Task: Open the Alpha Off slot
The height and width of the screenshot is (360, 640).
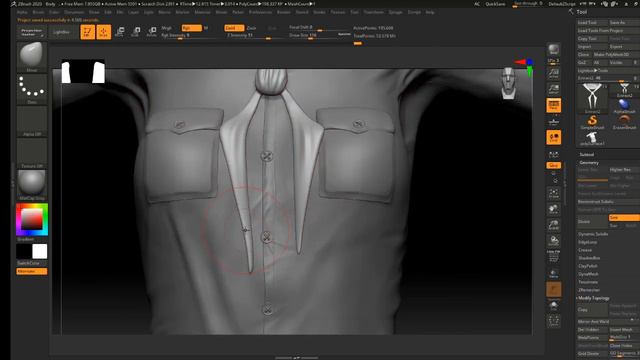Action: click(32, 121)
